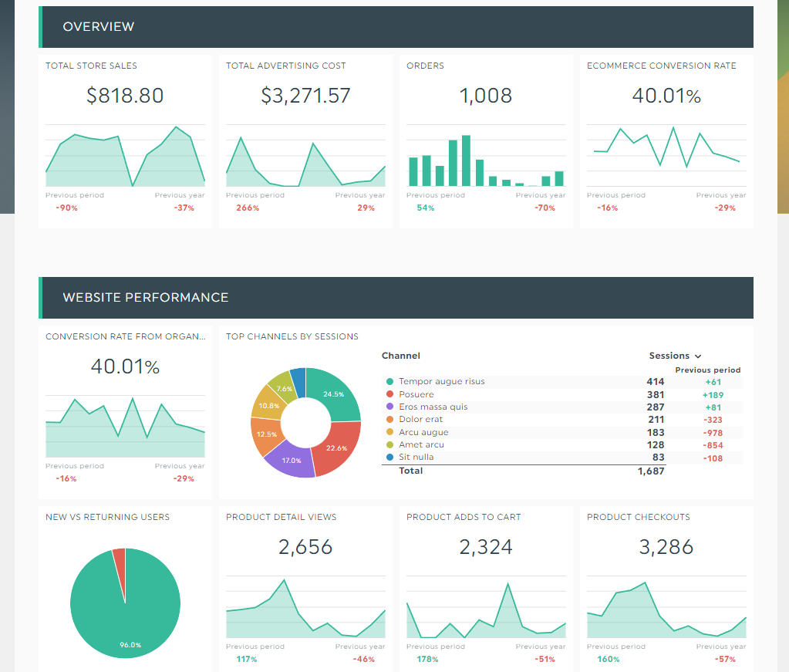Select the Arcu augue yellow legend dot
The width and height of the screenshot is (789, 672).
click(x=389, y=432)
